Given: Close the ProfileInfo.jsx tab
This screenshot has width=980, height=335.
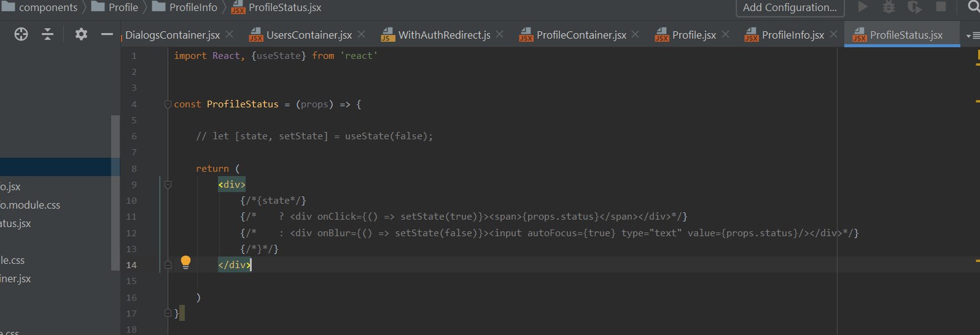Looking at the screenshot, I should [x=834, y=34].
